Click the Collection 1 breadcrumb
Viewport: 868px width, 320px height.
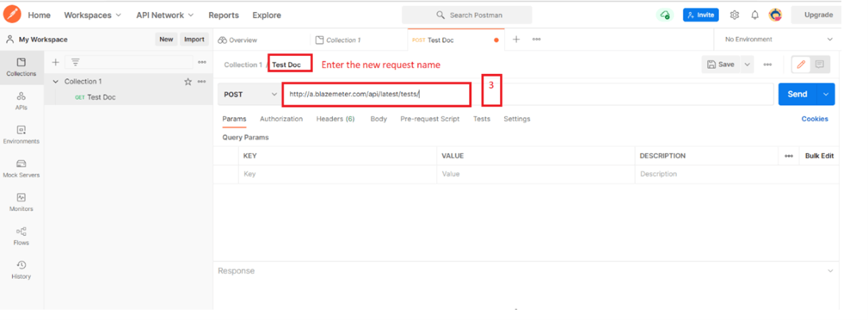[243, 65]
